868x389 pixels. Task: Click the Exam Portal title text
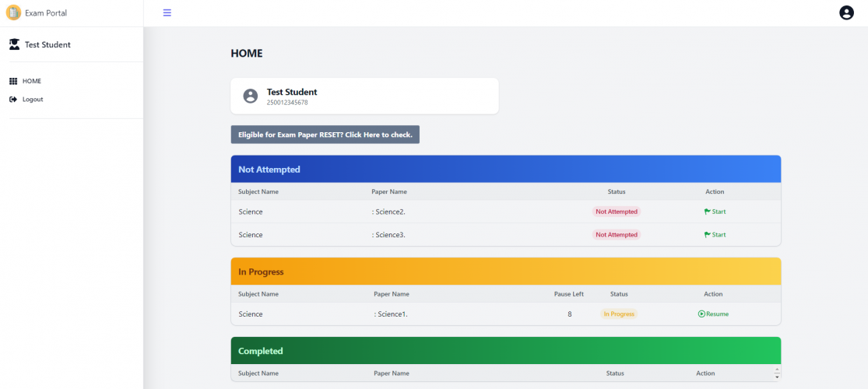(x=46, y=12)
